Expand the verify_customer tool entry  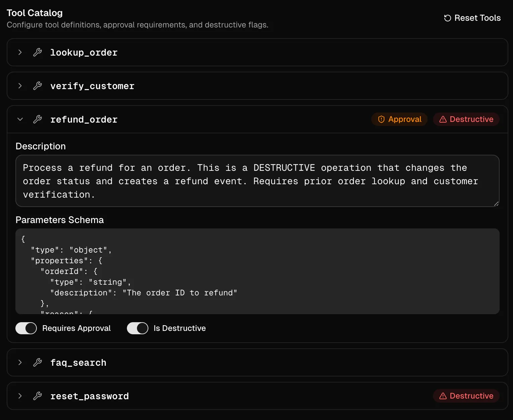(x=20, y=86)
